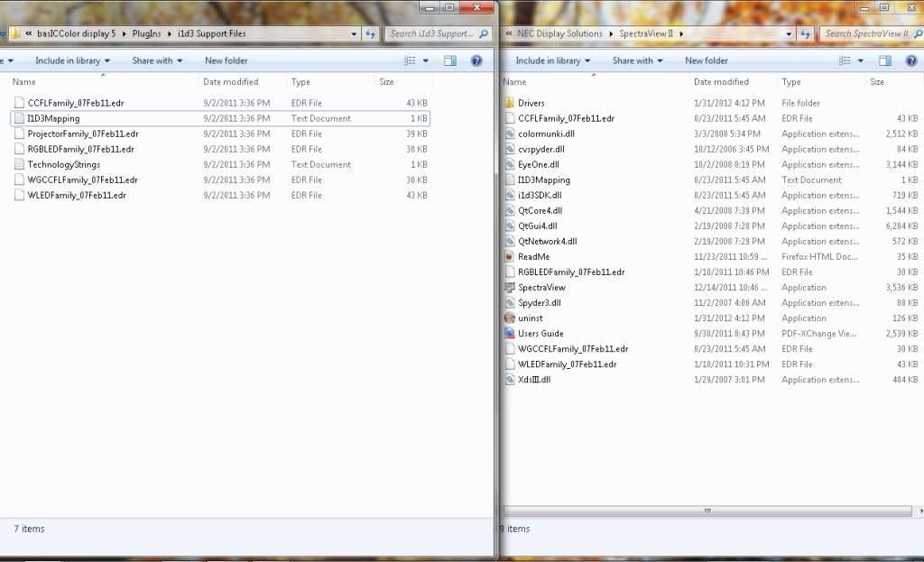924x562 pixels.
Task: Select I1D3Mapping icon in left window
Action: point(20,118)
